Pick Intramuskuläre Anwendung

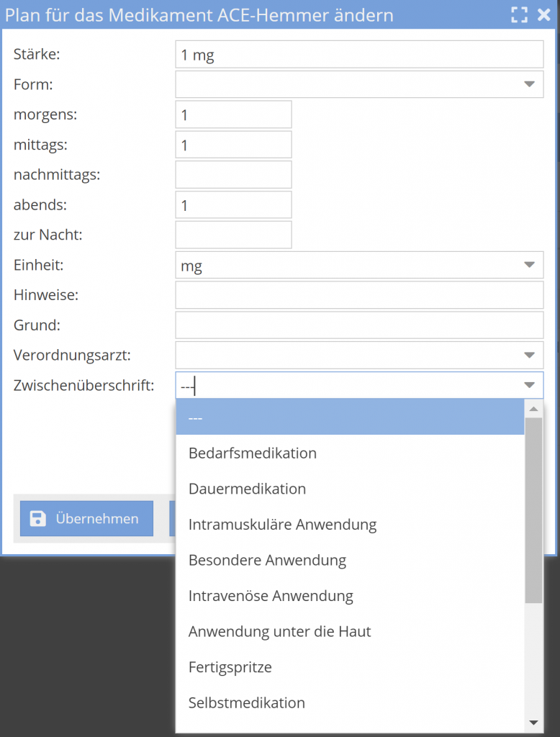(350, 525)
